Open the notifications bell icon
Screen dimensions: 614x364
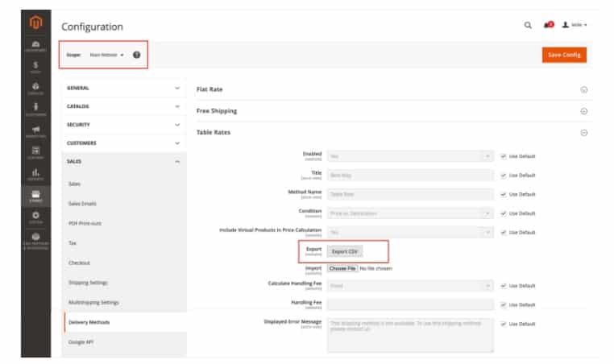tap(548, 25)
